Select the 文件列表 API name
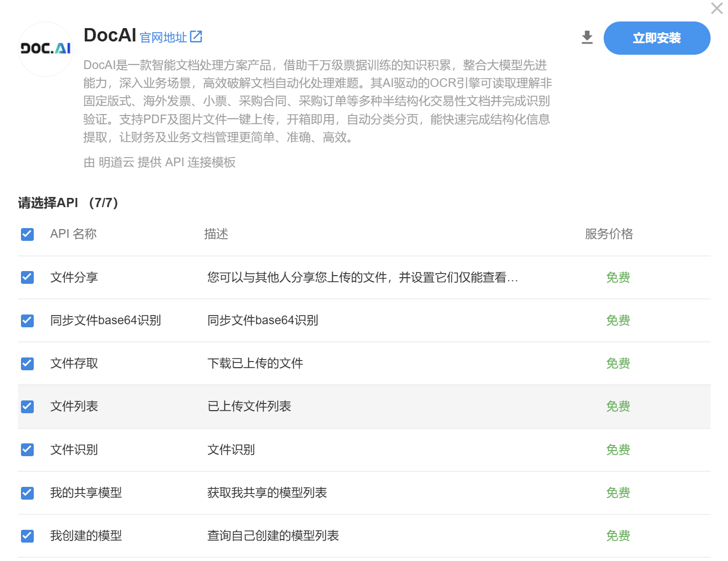 pos(74,407)
